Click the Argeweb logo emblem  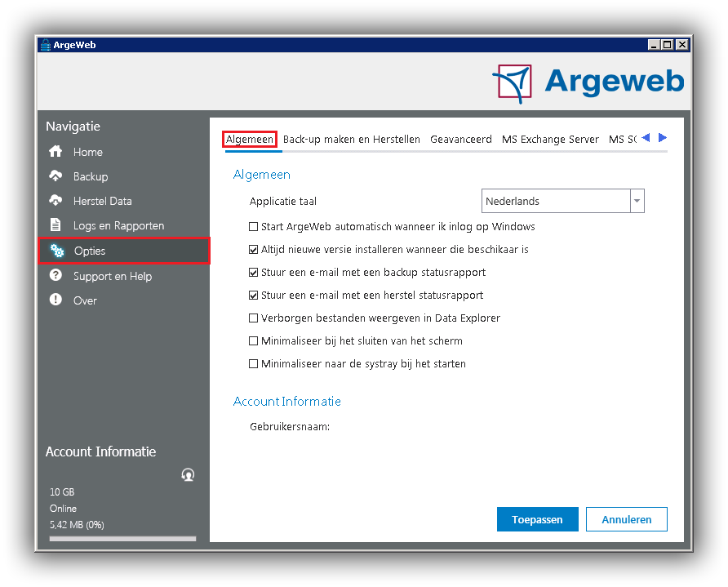tap(512, 83)
